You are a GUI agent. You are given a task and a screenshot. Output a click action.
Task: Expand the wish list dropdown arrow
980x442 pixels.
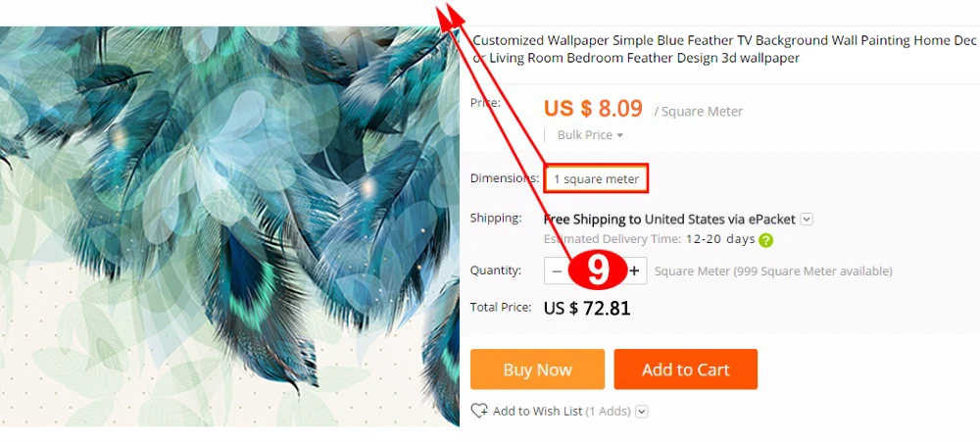click(642, 412)
